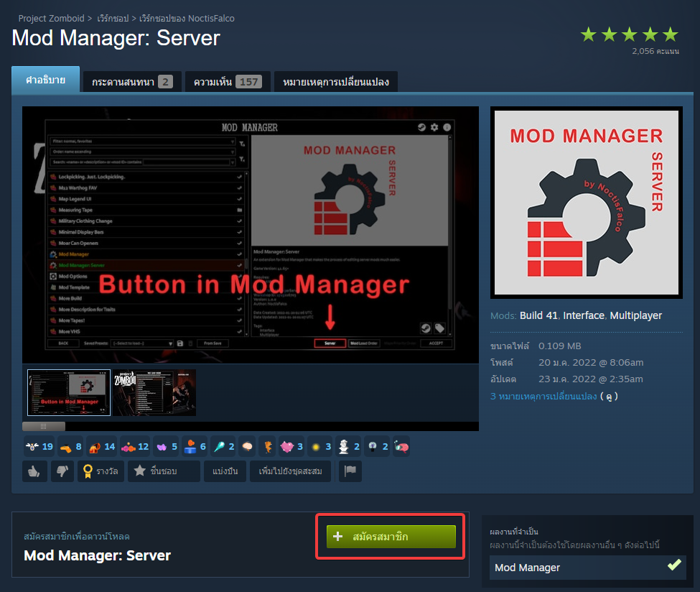Click the Build 41 tag link

538,315
